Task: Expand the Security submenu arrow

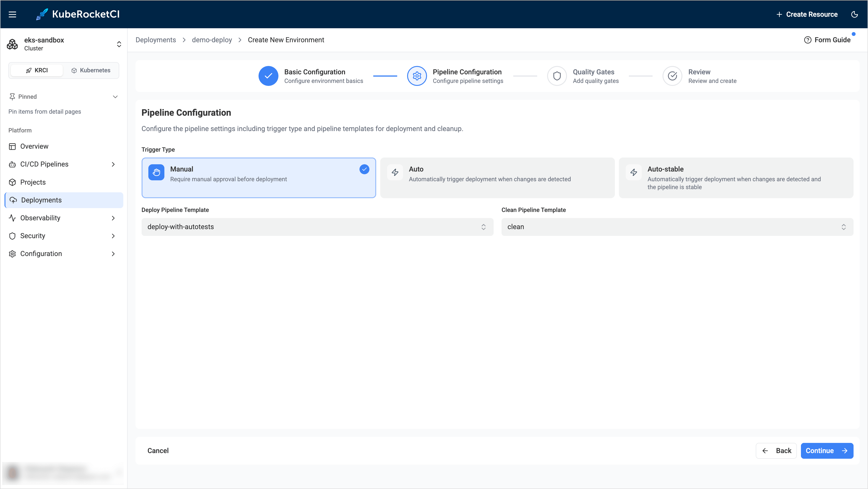Action: coord(113,236)
